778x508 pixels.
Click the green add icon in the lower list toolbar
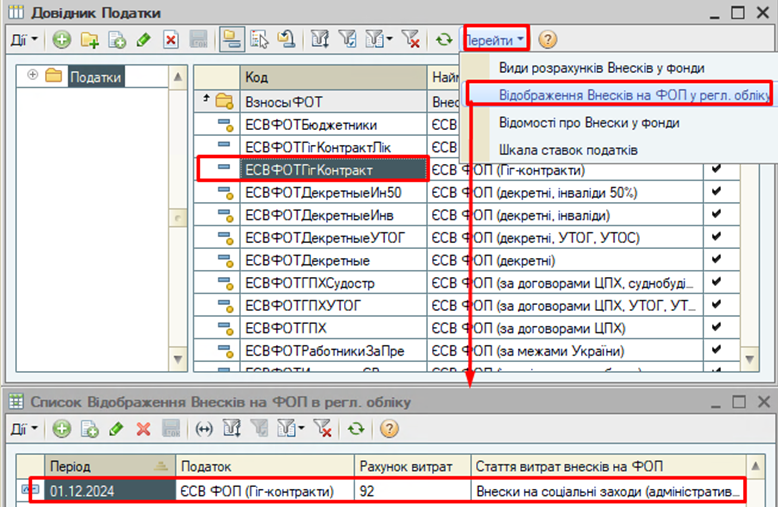(x=62, y=429)
